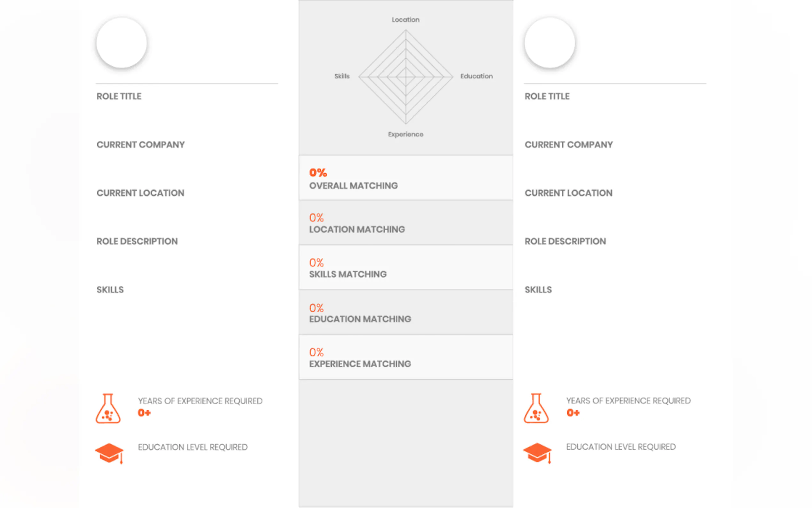
Task: Click the right graduation cap education icon
Action: (x=537, y=453)
